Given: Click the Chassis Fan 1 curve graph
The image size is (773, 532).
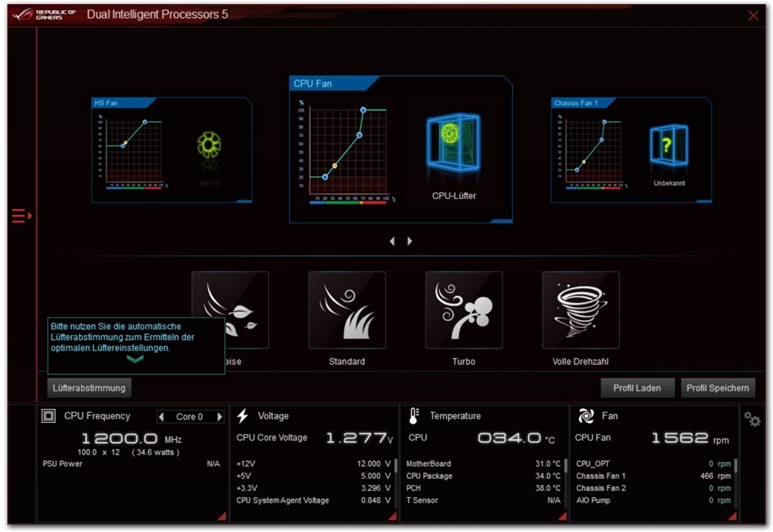Looking at the screenshot, I should 593,152.
